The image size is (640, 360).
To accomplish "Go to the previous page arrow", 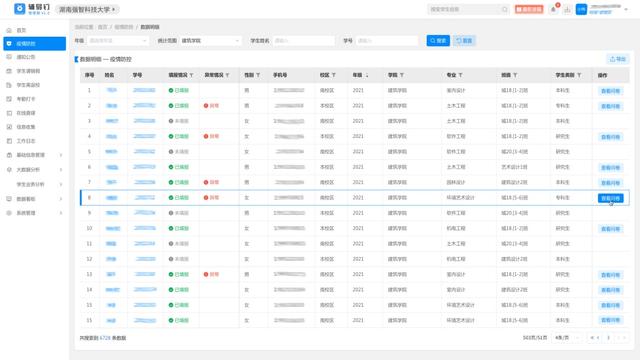I will (x=598, y=338).
